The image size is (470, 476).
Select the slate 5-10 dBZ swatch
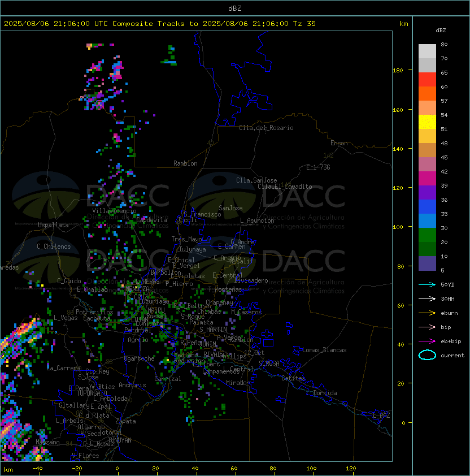click(x=427, y=263)
